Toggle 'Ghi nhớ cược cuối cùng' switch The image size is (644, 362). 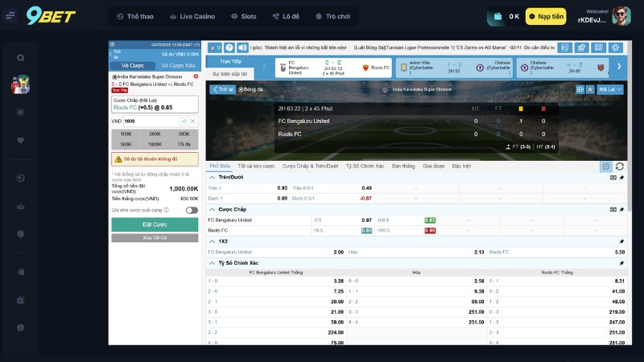point(192,210)
